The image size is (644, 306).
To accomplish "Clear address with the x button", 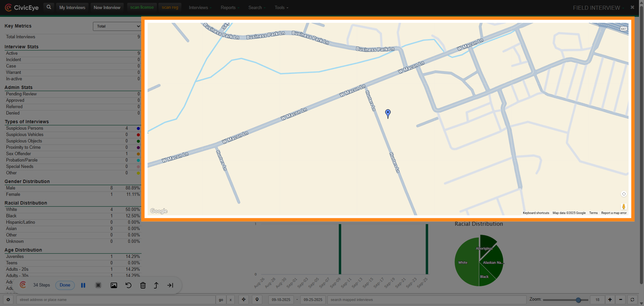I will click(x=230, y=300).
